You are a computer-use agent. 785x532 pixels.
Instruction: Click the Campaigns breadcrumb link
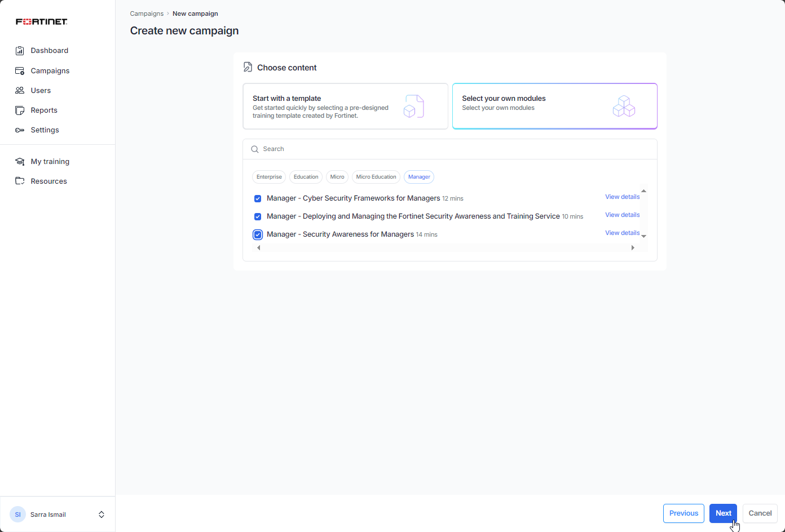(147, 14)
